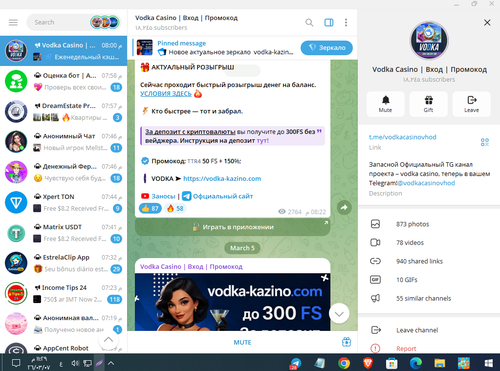500x371 pixels.
Task: Open УСЛОВИЯ ЗДЕСЬ link
Action: point(166,94)
